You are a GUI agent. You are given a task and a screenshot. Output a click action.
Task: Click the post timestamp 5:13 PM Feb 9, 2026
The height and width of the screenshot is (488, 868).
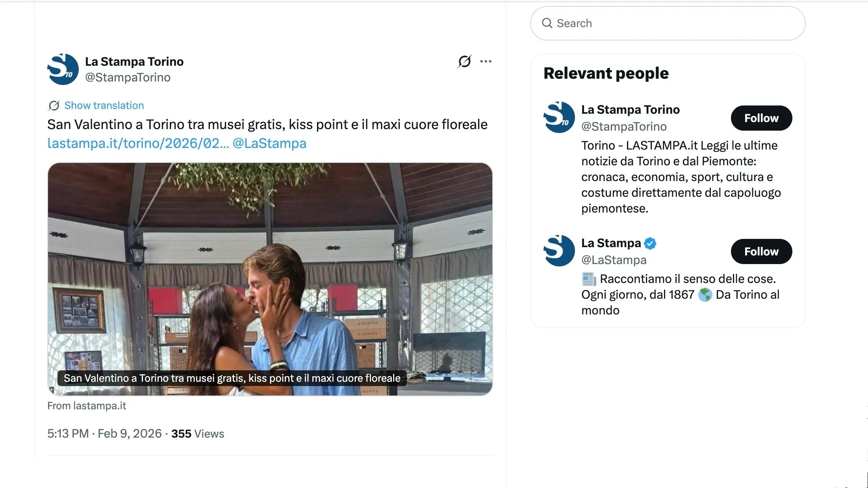pyautogui.click(x=104, y=434)
